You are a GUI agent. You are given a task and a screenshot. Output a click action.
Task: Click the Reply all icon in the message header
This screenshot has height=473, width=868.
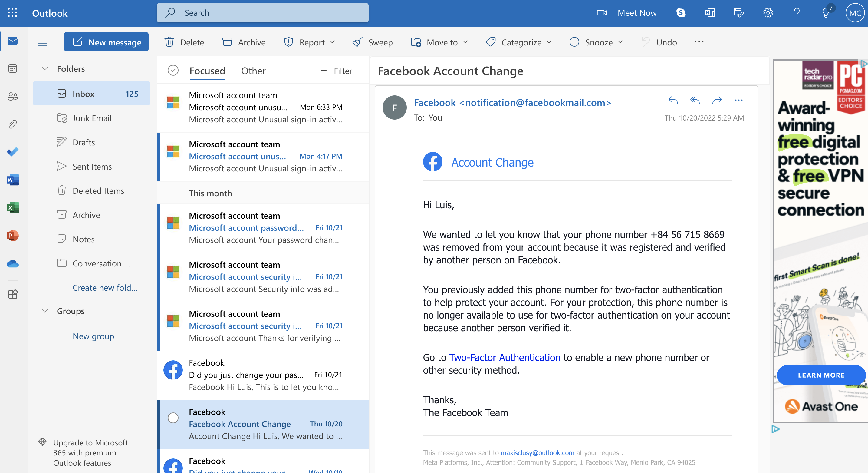click(695, 100)
